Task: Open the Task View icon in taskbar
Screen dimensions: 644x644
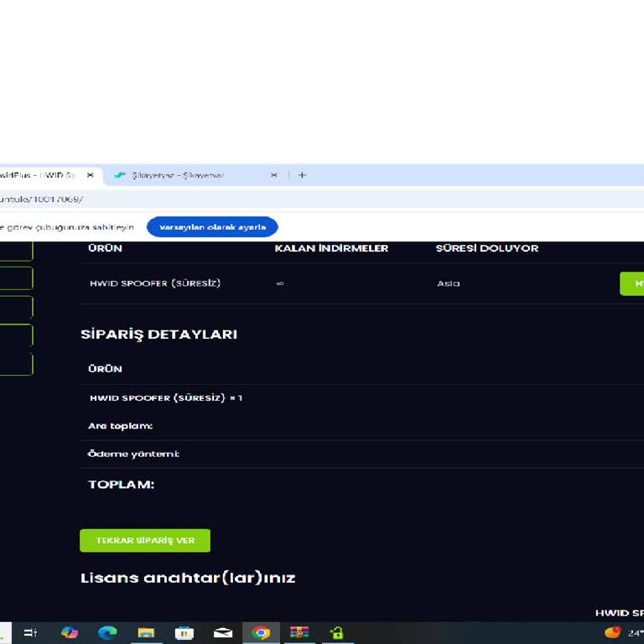Action: (31, 633)
